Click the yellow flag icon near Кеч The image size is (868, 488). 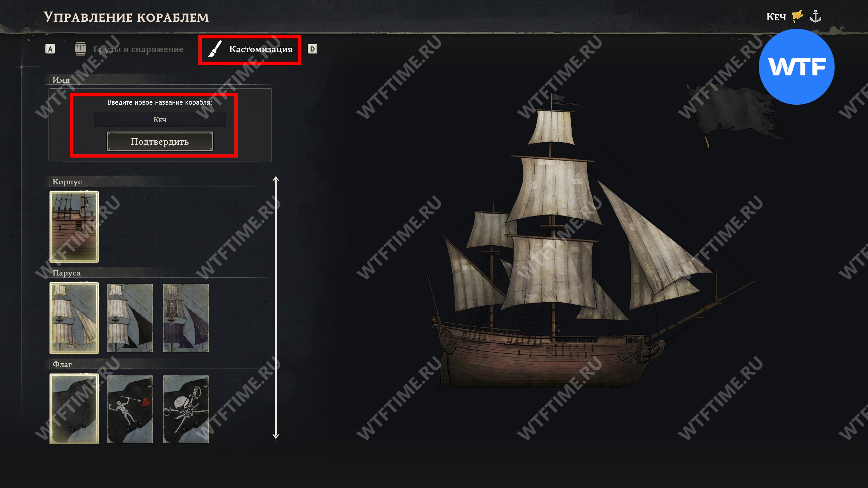click(x=797, y=16)
